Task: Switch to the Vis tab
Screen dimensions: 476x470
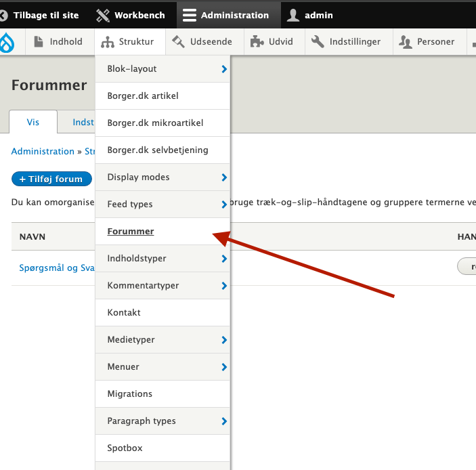Action: point(33,123)
